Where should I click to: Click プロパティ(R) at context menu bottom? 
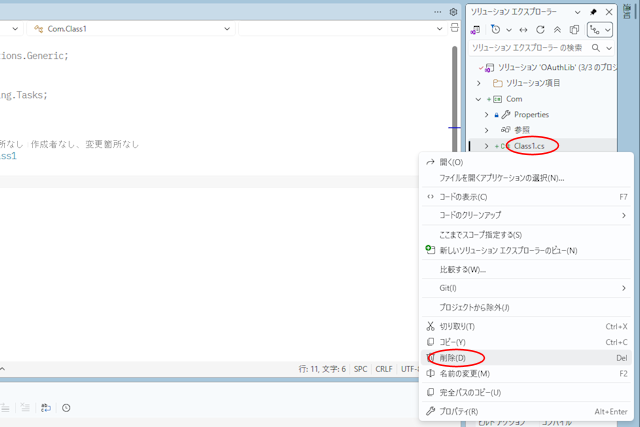[458, 411]
